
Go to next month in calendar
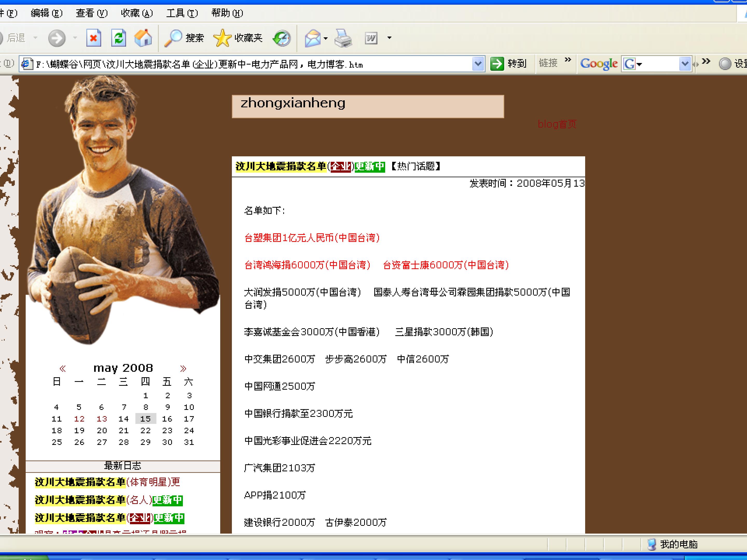pyautogui.click(x=183, y=368)
